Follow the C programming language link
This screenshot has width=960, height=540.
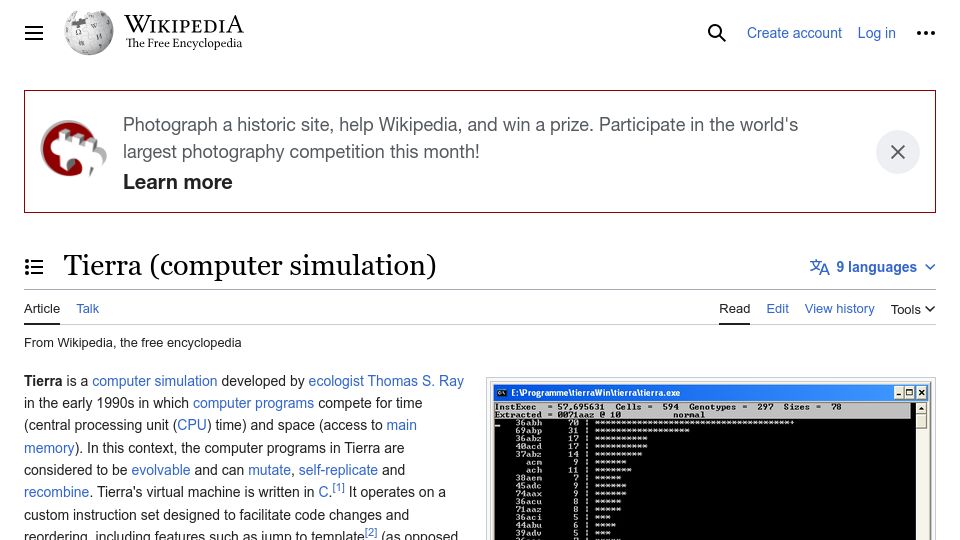coord(323,492)
